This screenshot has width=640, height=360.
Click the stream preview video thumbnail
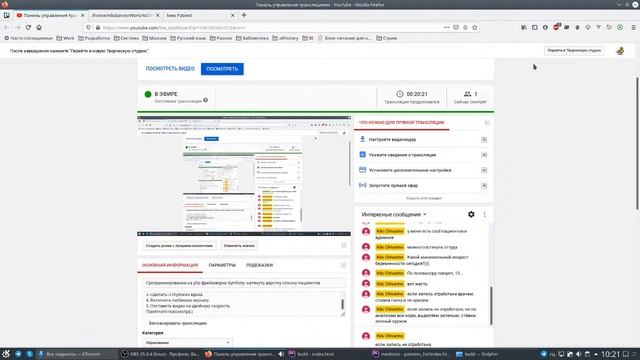pos(244,176)
